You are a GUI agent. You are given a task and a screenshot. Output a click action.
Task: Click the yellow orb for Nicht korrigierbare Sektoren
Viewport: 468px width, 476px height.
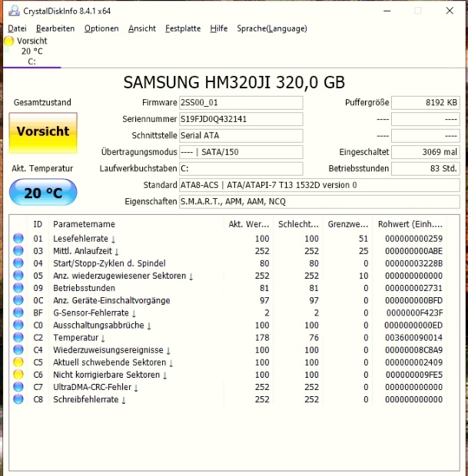pos(18,375)
